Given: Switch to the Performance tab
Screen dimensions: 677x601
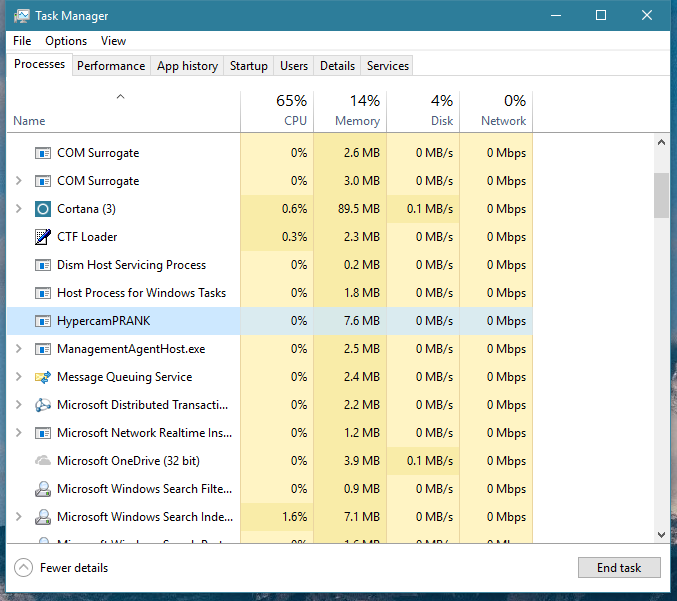Looking at the screenshot, I should click(111, 66).
